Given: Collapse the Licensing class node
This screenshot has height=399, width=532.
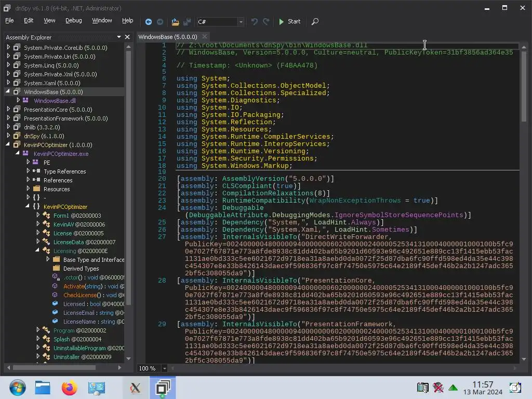Looking at the screenshot, I should point(37,250).
